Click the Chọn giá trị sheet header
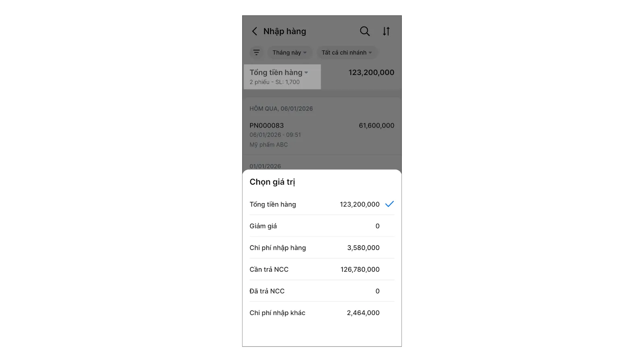This screenshot has height=362, width=644. tap(272, 182)
